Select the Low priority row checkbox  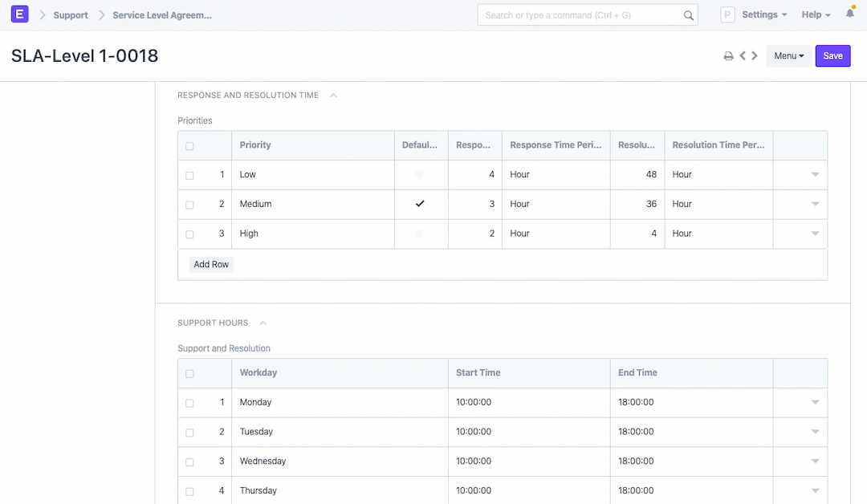tap(189, 175)
